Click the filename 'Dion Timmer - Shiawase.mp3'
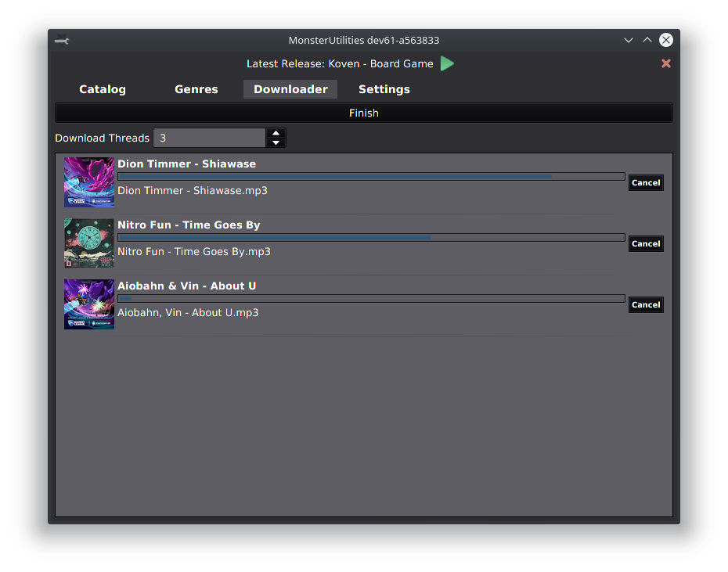This screenshot has width=728, height=572. click(x=193, y=191)
